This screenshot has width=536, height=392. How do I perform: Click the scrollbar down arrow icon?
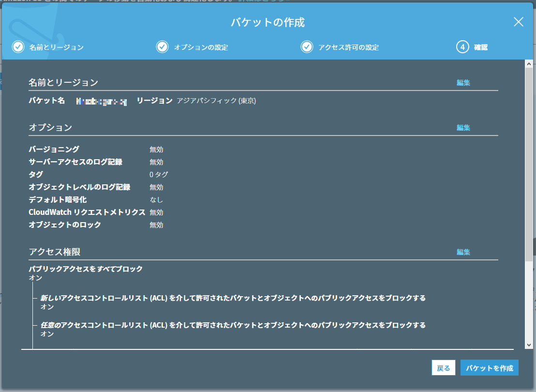tap(528, 345)
